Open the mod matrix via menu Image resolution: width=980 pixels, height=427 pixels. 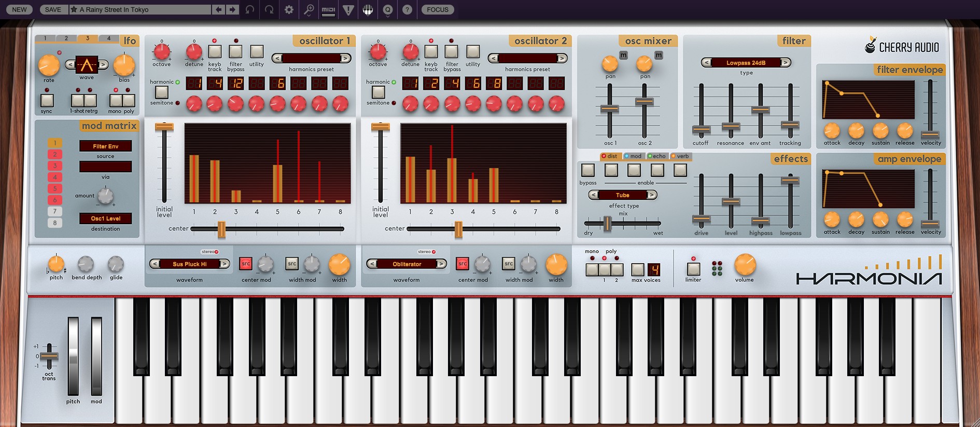click(105, 167)
